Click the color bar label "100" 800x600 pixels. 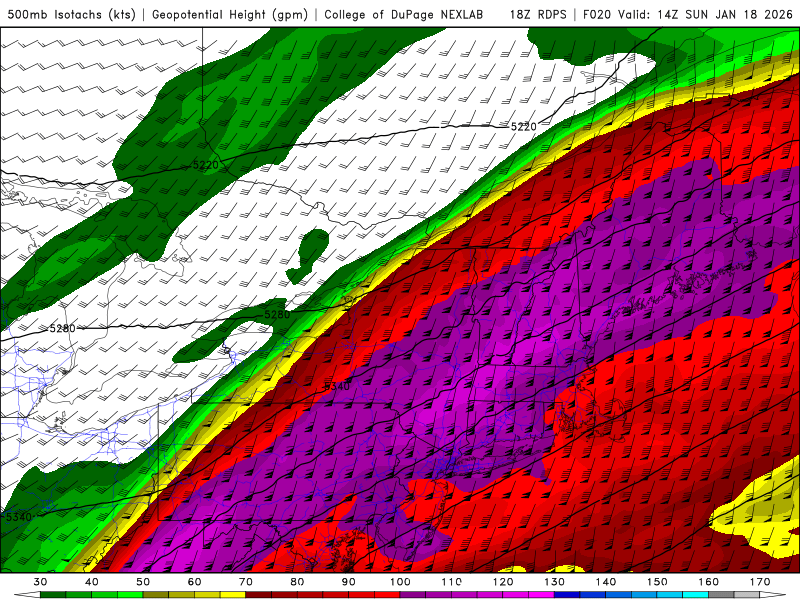400,582
